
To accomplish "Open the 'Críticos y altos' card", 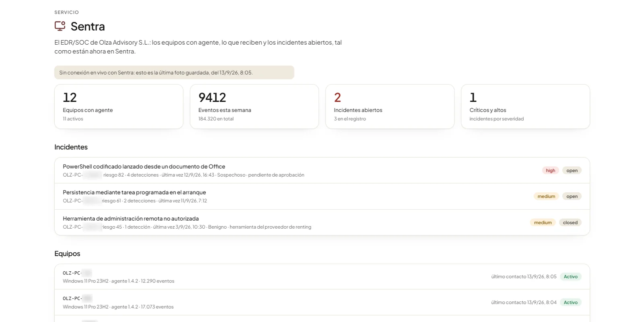I will pos(525,107).
